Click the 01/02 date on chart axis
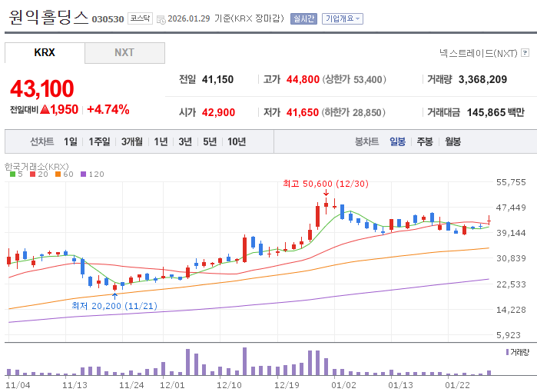The height and width of the screenshot is (392, 537). pyautogui.click(x=343, y=385)
